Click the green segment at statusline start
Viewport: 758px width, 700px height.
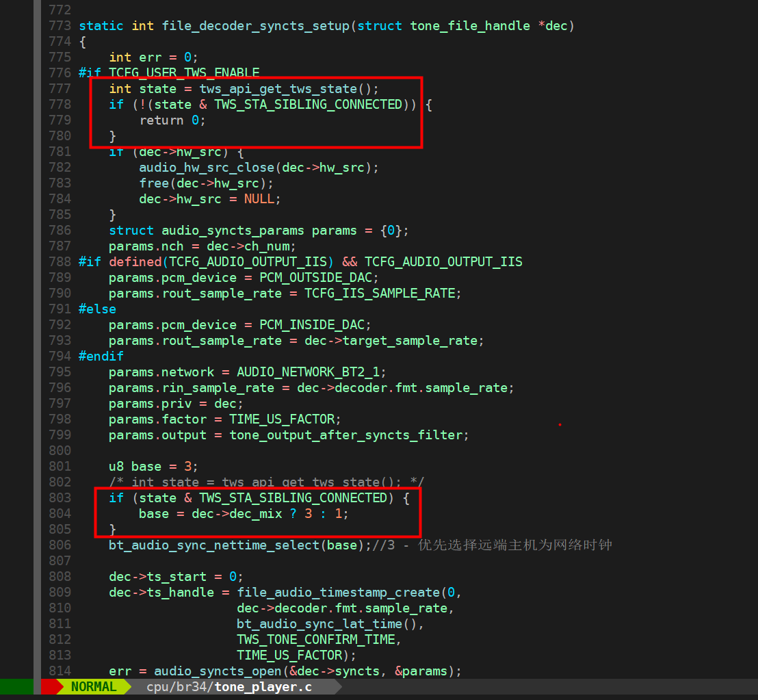click(16, 687)
